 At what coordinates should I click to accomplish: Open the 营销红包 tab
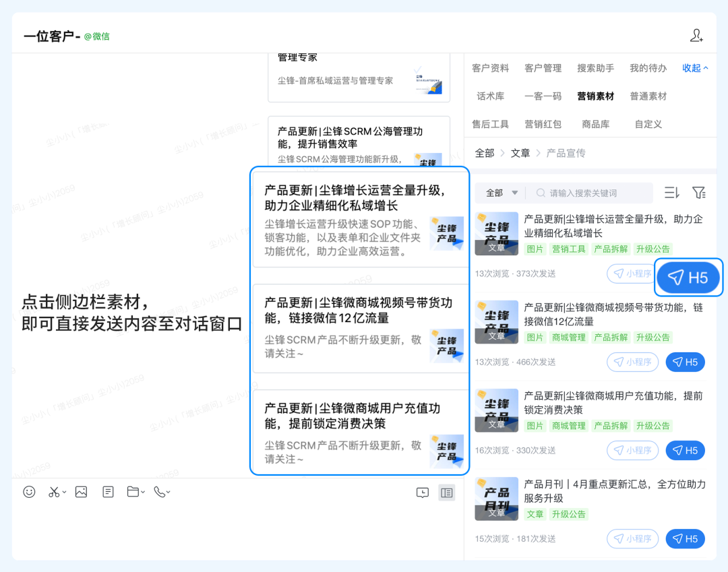point(543,124)
